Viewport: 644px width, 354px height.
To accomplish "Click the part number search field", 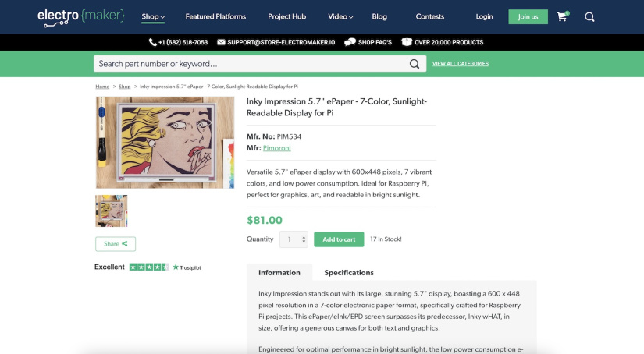I will [250, 64].
